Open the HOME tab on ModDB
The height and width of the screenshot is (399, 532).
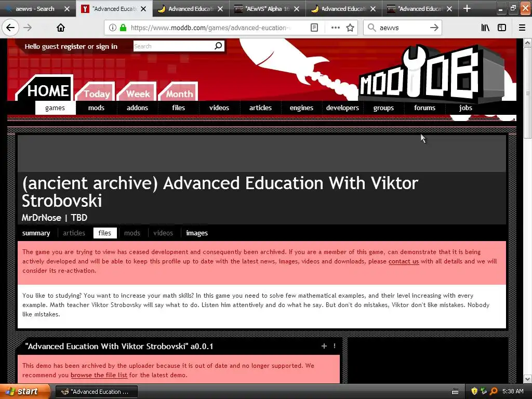click(x=48, y=90)
